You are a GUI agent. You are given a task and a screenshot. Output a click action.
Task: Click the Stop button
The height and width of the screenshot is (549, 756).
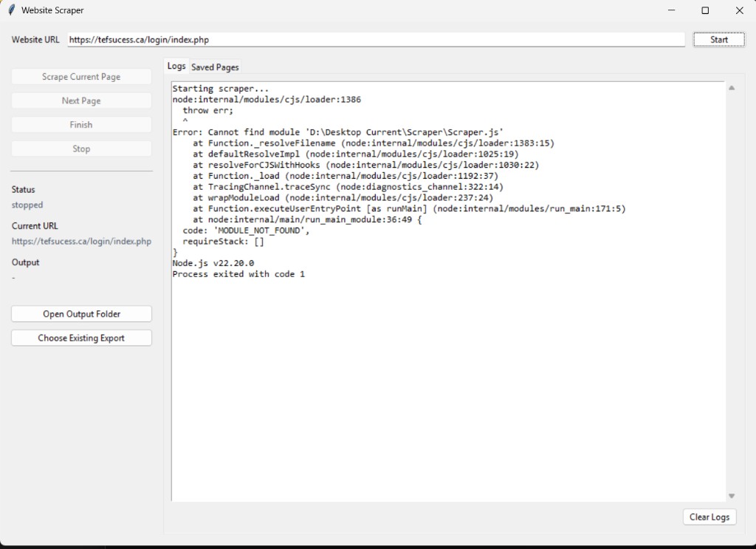point(81,149)
